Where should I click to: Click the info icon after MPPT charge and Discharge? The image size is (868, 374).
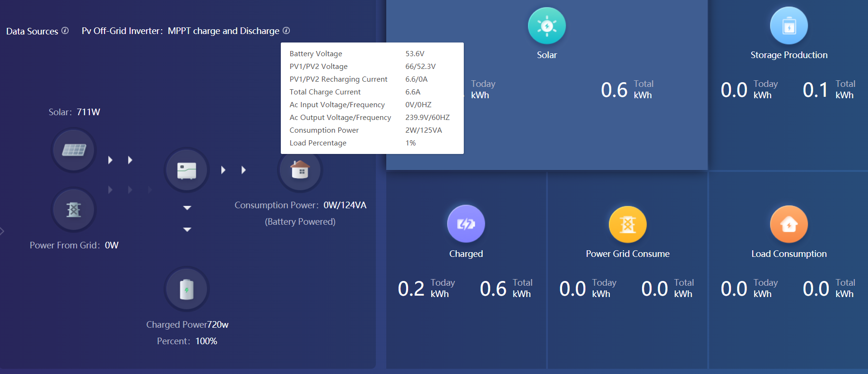click(x=286, y=31)
